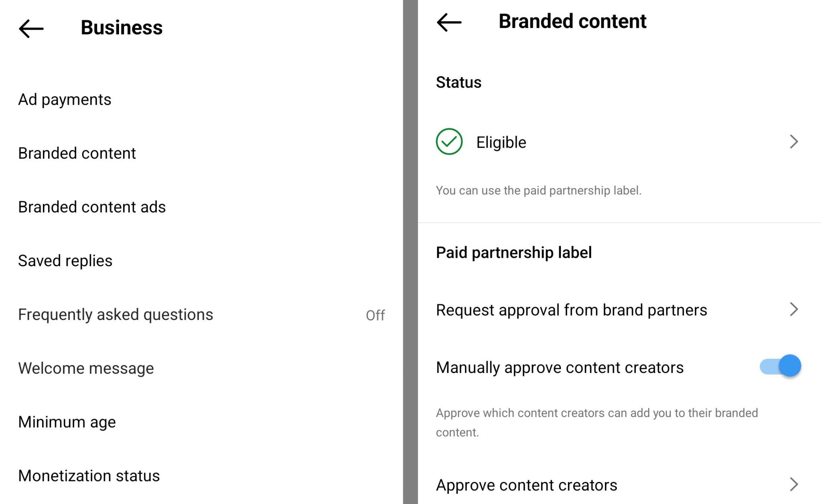Open Saved replies settings
This screenshot has width=821, height=504.
pos(65,260)
